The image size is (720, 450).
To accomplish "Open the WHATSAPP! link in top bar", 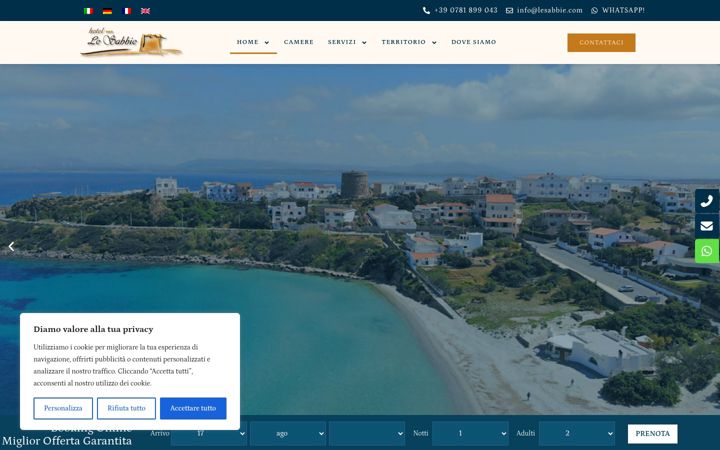I will (623, 10).
